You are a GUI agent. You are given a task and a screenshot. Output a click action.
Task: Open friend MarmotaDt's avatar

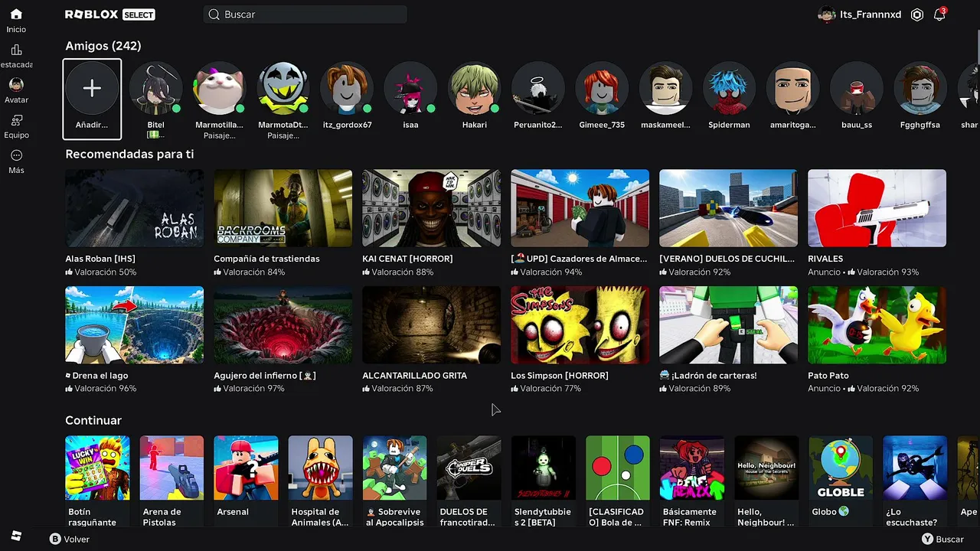[283, 89]
